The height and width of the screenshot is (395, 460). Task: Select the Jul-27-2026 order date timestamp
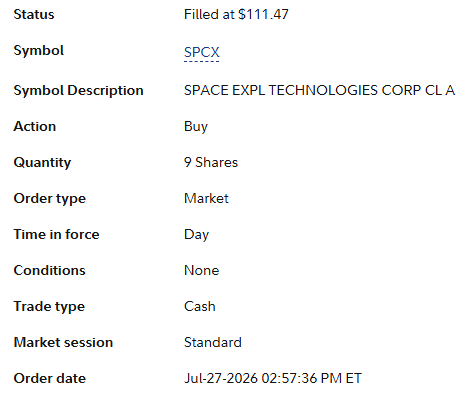pyautogui.click(x=273, y=378)
